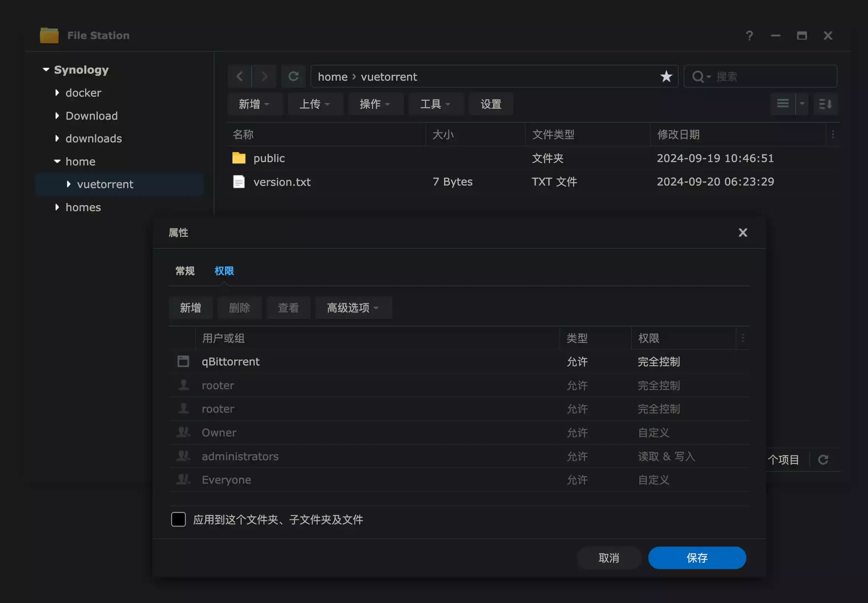This screenshot has height=603, width=868.
Task: Switch to the 常规 tab
Action: point(185,271)
